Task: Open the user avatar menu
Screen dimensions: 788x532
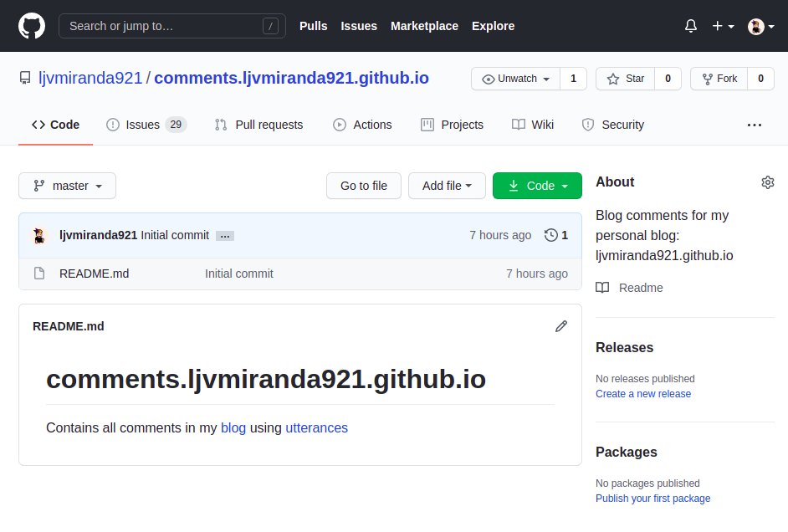Action: pos(760,26)
